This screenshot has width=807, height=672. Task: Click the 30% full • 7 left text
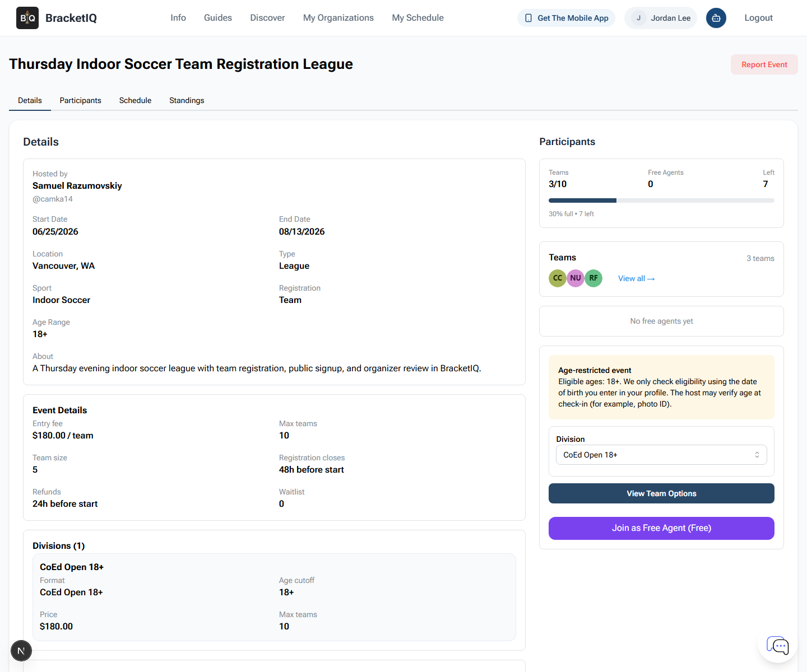571,214
